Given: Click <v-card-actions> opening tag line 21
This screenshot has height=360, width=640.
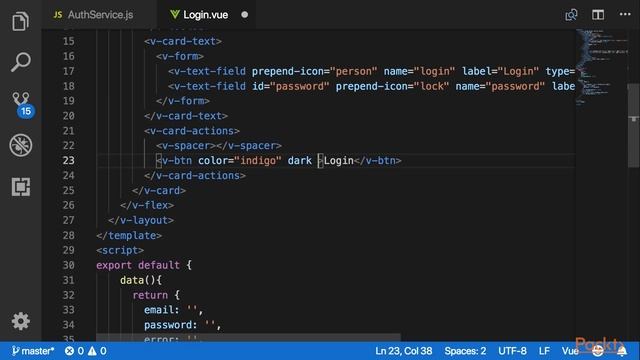Looking at the screenshot, I should pos(192,131).
